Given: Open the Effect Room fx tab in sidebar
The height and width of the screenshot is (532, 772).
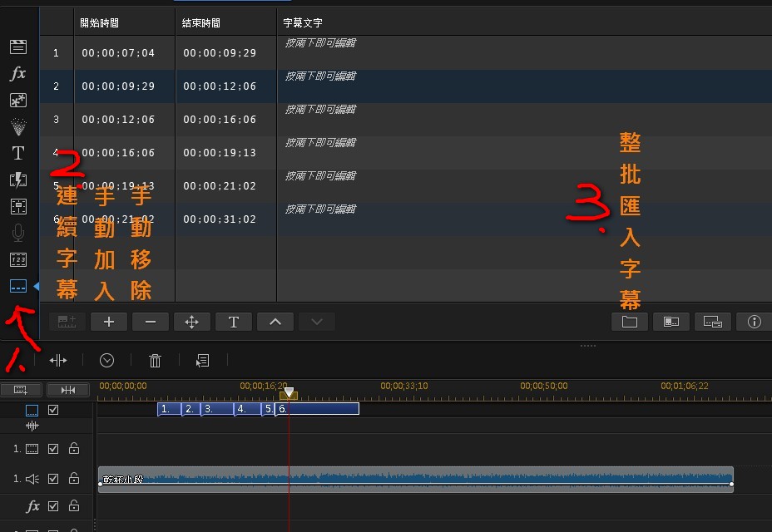Looking at the screenshot, I should click(x=17, y=74).
